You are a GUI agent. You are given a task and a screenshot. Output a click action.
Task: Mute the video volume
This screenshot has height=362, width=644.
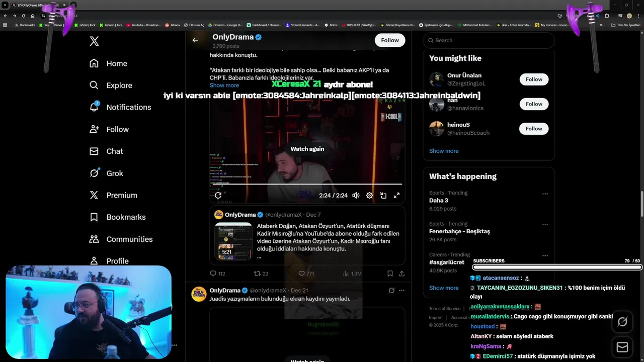pyautogui.click(x=356, y=196)
